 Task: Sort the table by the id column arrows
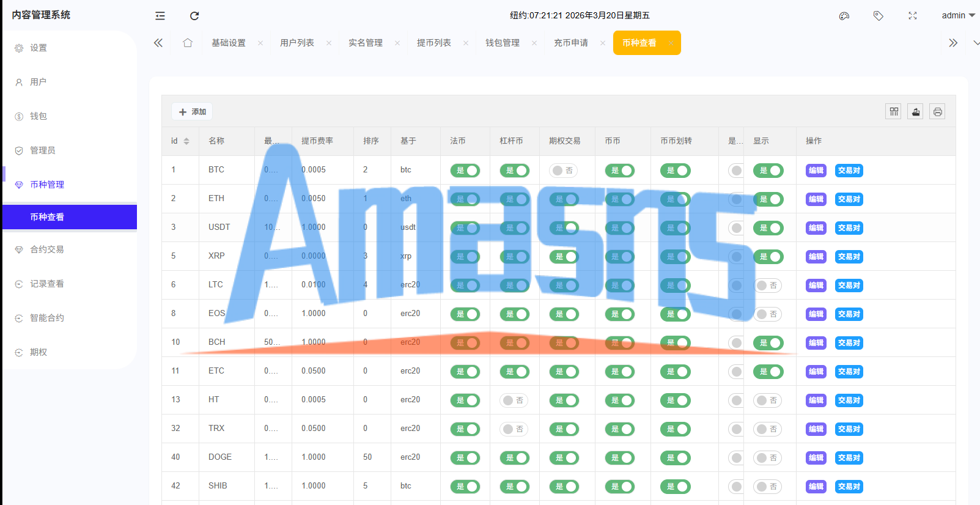coord(186,141)
